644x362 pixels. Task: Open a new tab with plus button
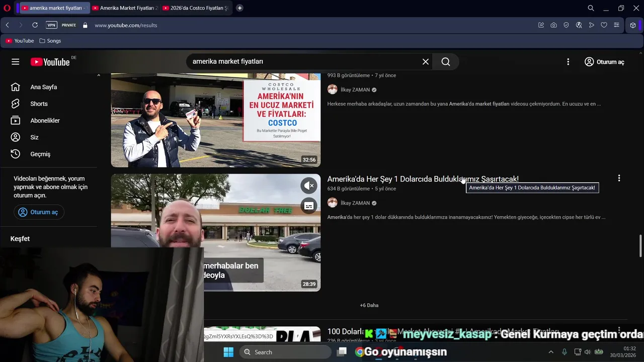(x=239, y=8)
